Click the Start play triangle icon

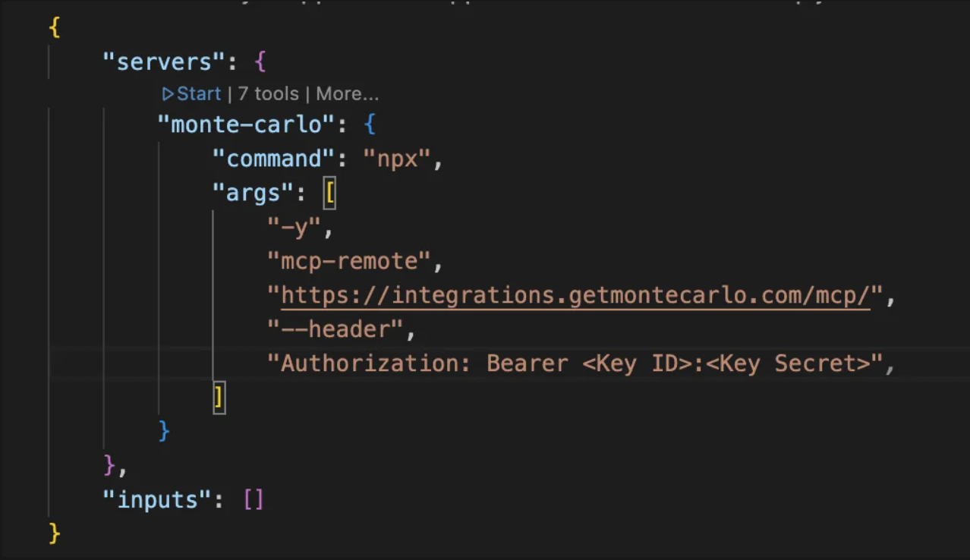coord(168,94)
